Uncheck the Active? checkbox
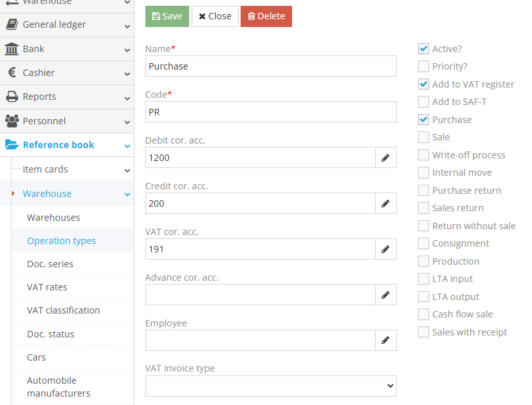Viewport: 532px width, 405px height. point(423,48)
